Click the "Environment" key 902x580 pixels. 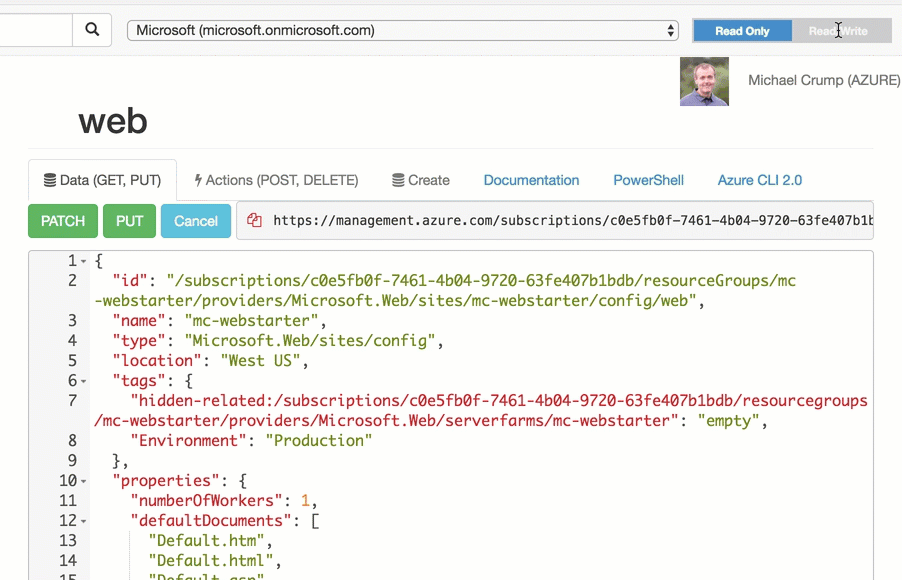(x=188, y=441)
